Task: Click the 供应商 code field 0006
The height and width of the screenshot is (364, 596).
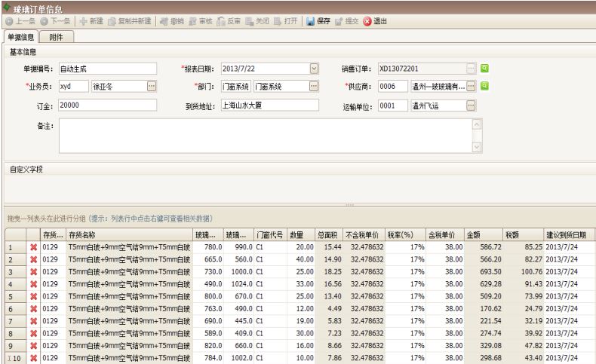Action: 393,87
